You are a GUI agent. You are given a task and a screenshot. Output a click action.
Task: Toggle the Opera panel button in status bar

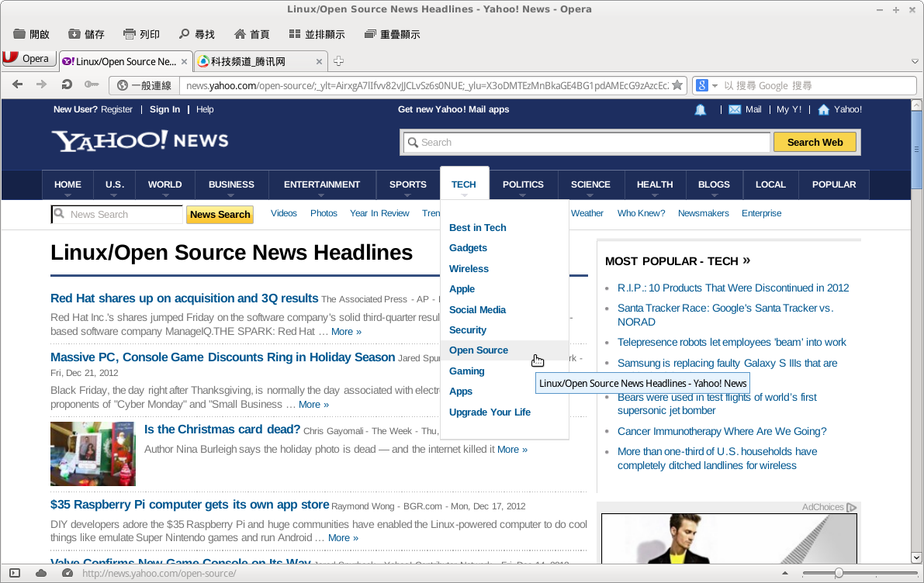pos(15,573)
